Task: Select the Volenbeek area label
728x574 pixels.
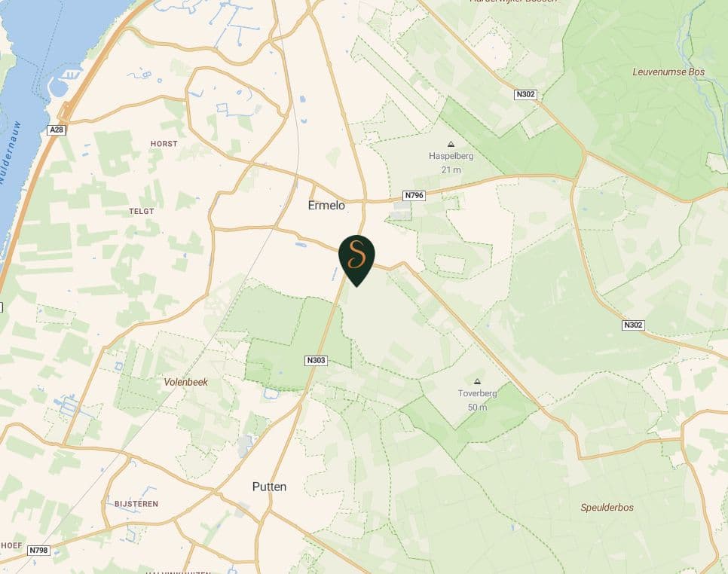Action: pos(185,383)
